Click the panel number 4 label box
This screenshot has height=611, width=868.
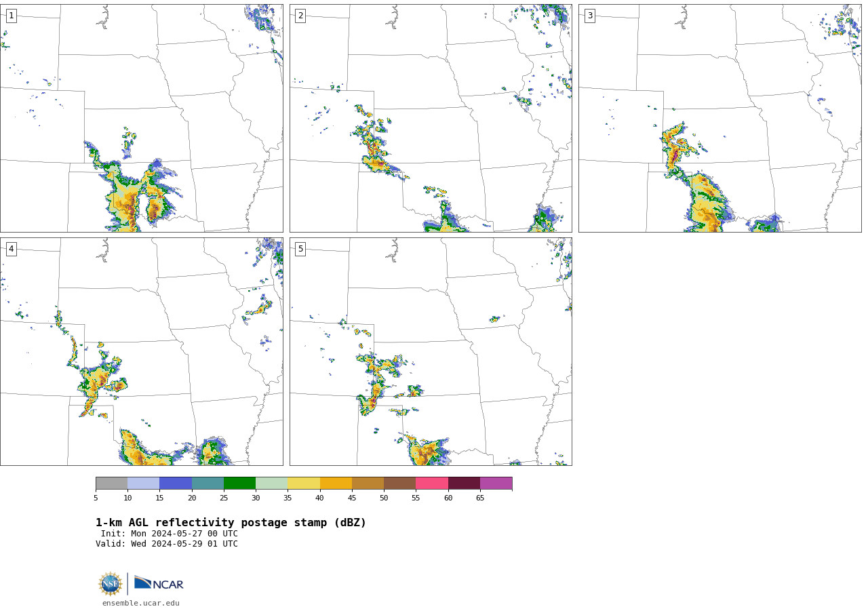click(x=11, y=249)
